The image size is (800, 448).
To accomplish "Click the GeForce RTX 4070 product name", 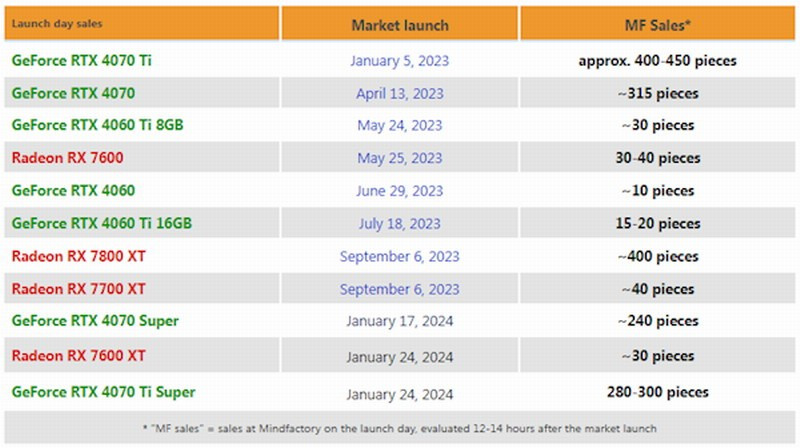I will click(73, 93).
